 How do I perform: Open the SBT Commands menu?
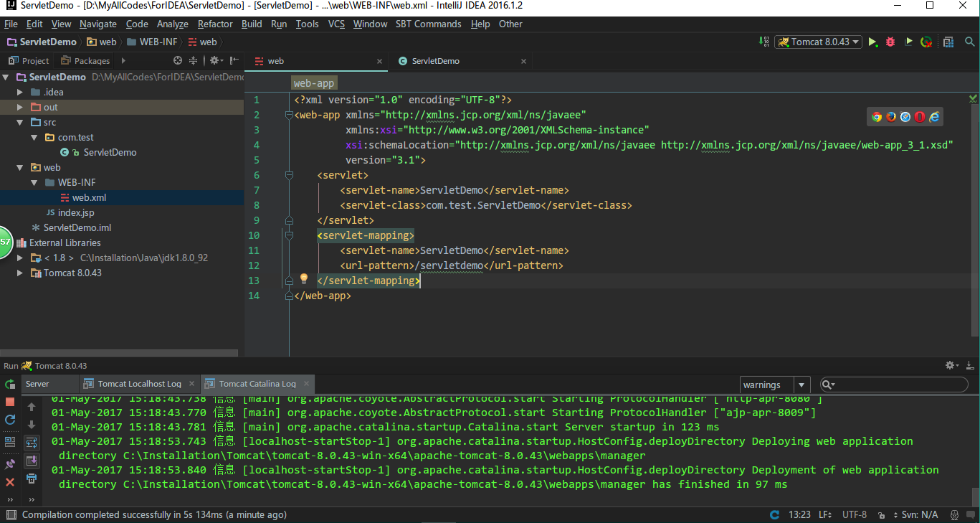(x=428, y=24)
